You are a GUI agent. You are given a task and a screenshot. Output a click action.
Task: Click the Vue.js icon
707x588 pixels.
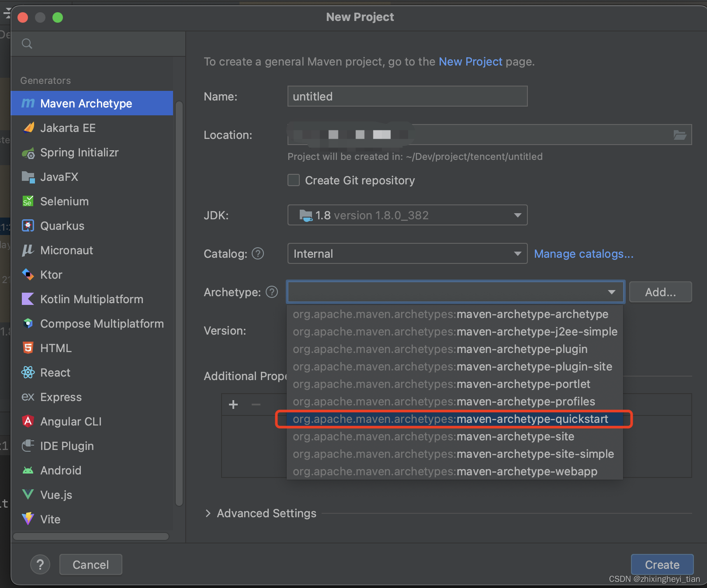(28, 495)
